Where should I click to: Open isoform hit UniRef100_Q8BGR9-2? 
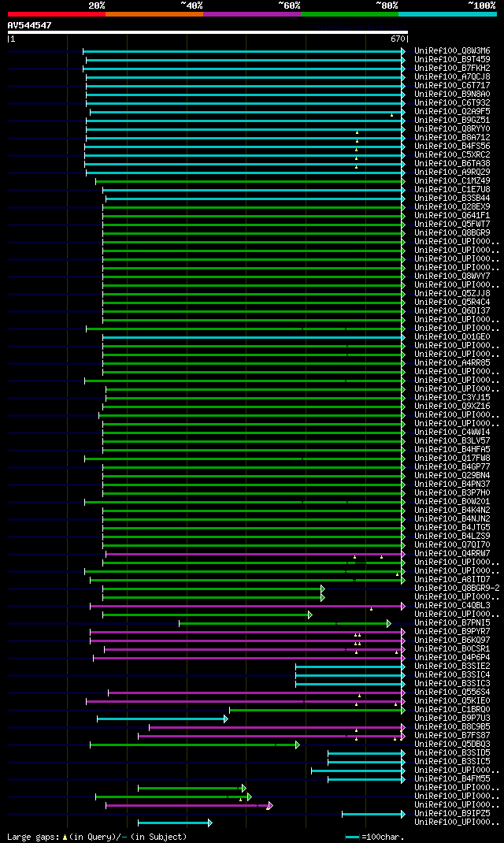(457, 589)
